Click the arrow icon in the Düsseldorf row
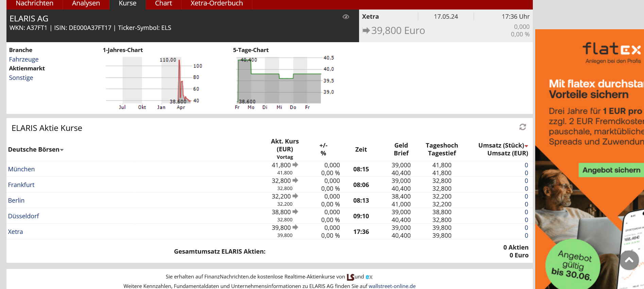 tap(295, 212)
